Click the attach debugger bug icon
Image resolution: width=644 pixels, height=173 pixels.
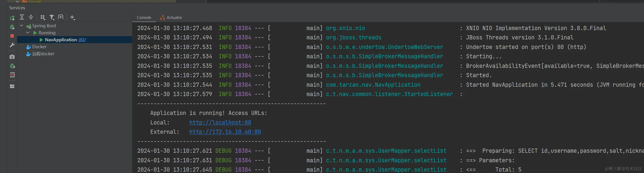pyautogui.click(x=12, y=66)
